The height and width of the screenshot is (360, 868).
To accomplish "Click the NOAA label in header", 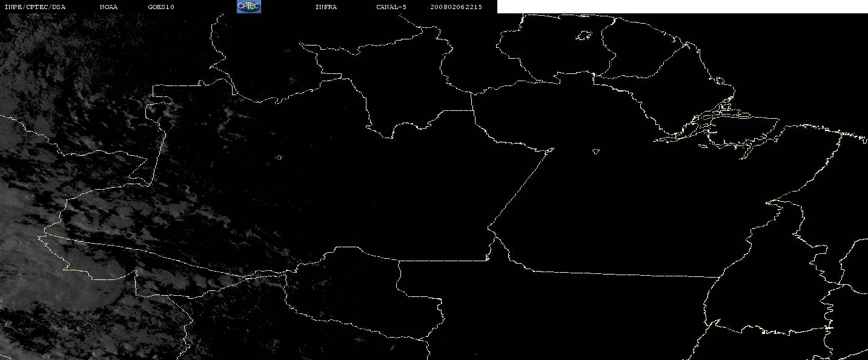I will (x=109, y=7).
